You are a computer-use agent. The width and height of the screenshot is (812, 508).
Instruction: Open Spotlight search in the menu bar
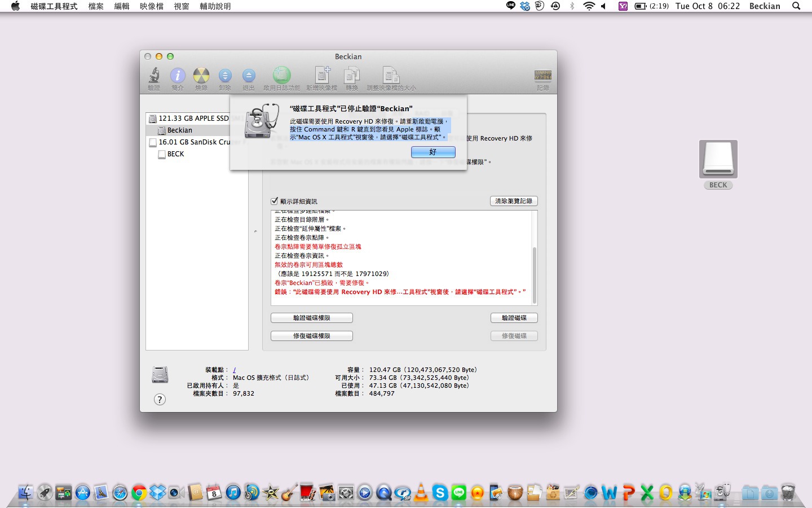(796, 6)
